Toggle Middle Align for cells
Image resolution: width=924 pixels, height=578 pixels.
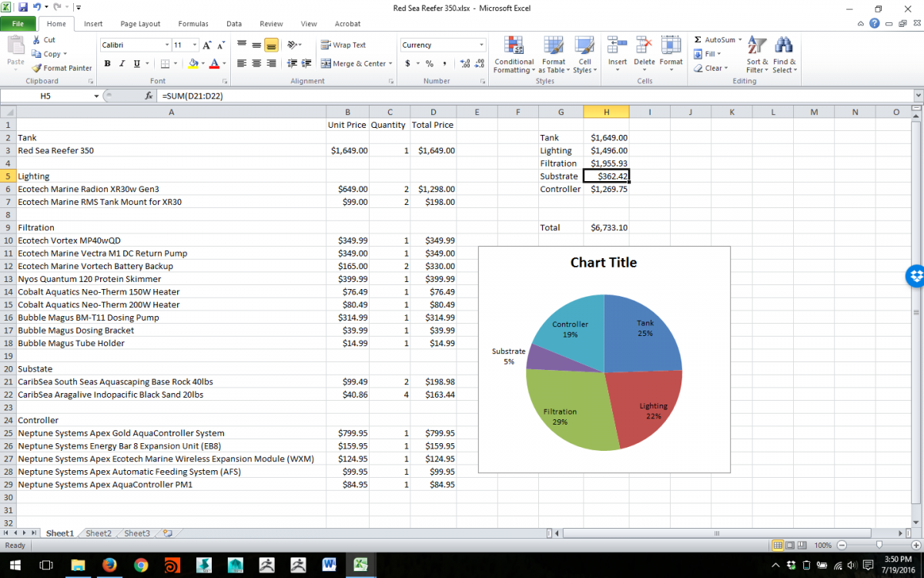point(256,45)
